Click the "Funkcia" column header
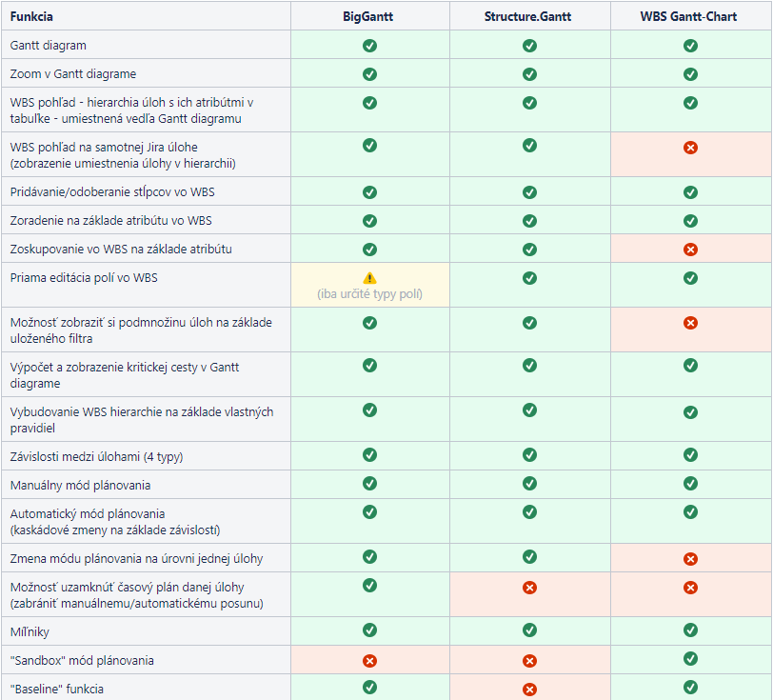Image resolution: width=773 pixels, height=700 pixels. point(31,17)
